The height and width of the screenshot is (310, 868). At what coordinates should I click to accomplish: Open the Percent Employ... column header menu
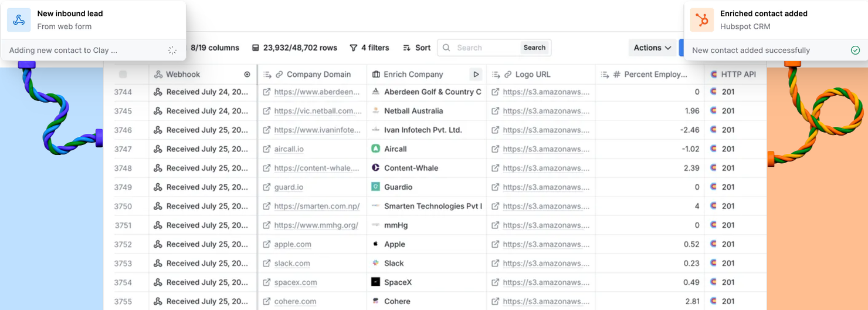[x=650, y=75]
